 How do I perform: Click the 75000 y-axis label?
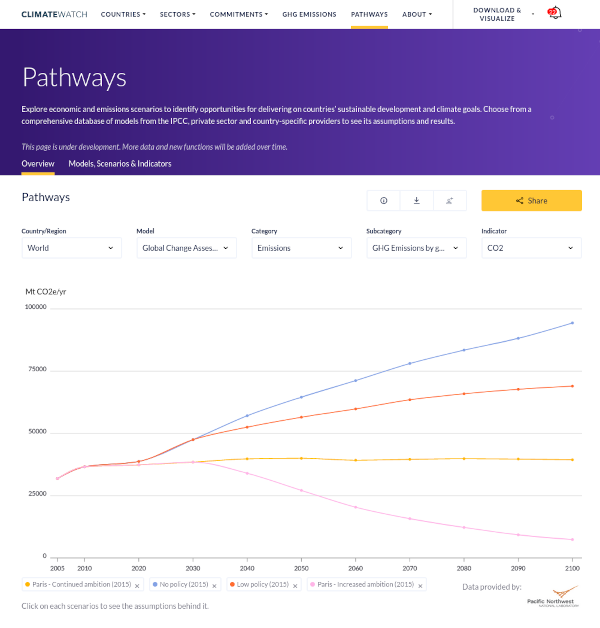pyautogui.click(x=37, y=369)
